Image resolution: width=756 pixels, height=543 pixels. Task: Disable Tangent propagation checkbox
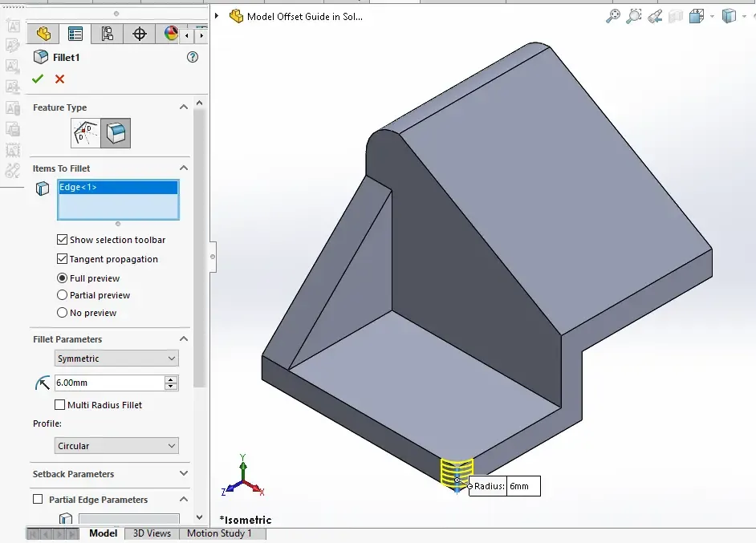pos(63,259)
